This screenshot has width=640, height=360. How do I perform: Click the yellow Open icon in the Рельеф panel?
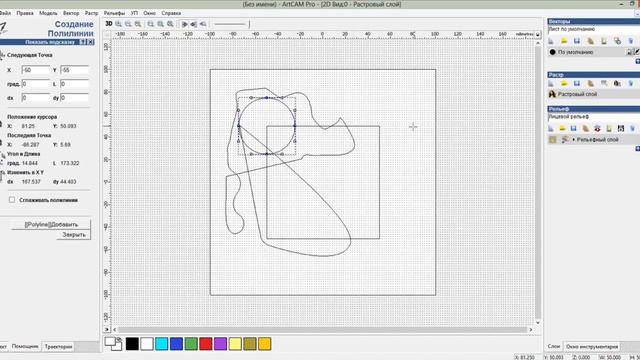(562, 129)
